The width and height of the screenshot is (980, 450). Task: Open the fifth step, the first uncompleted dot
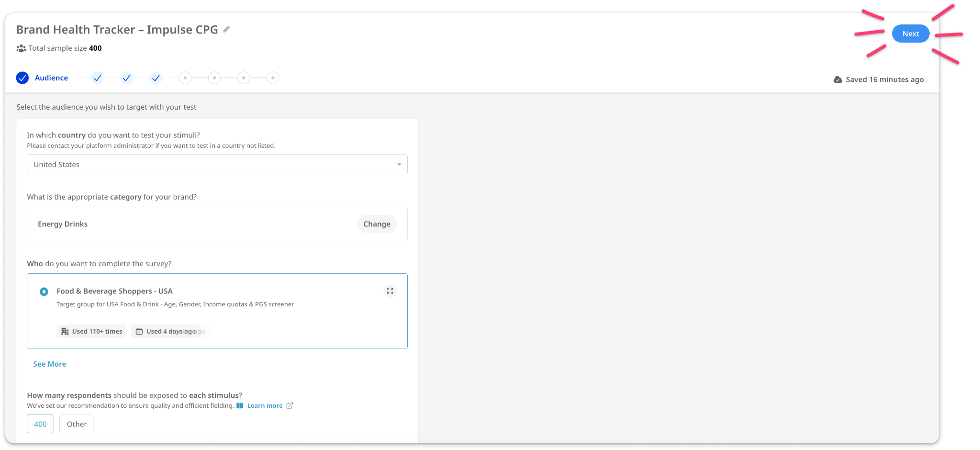click(x=185, y=78)
